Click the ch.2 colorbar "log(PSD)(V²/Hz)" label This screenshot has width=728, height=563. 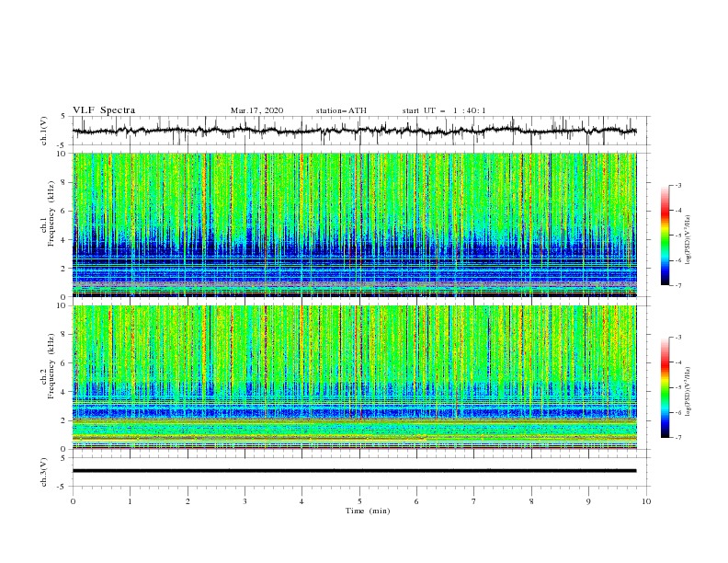click(x=688, y=391)
